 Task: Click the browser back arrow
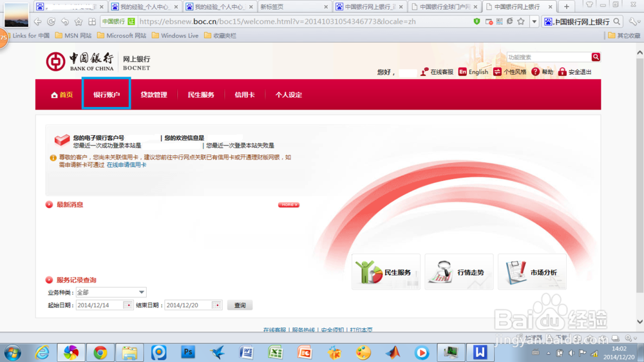click(x=38, y=21)
